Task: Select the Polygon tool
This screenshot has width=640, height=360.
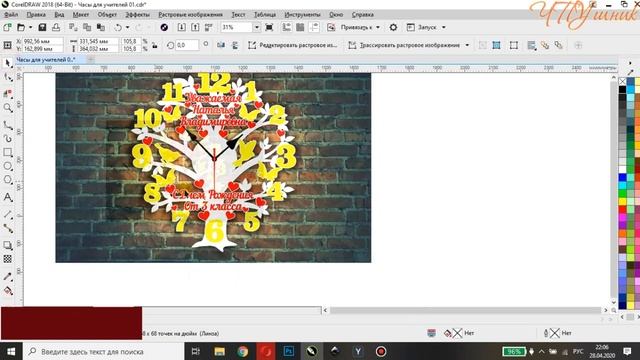Action: (x=8, y=180)
